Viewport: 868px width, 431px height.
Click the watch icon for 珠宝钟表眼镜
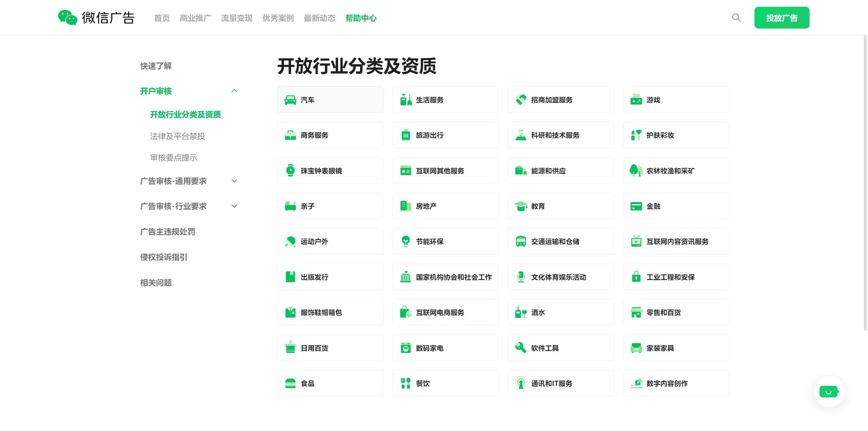pos(290,170)
